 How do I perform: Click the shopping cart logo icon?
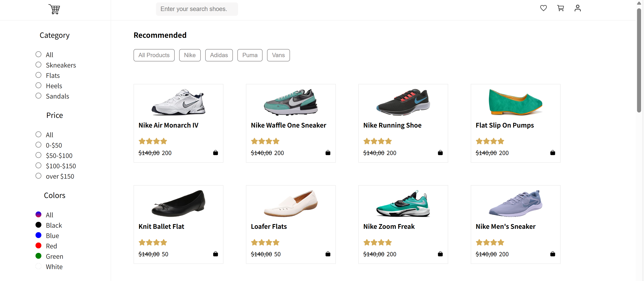54,9
